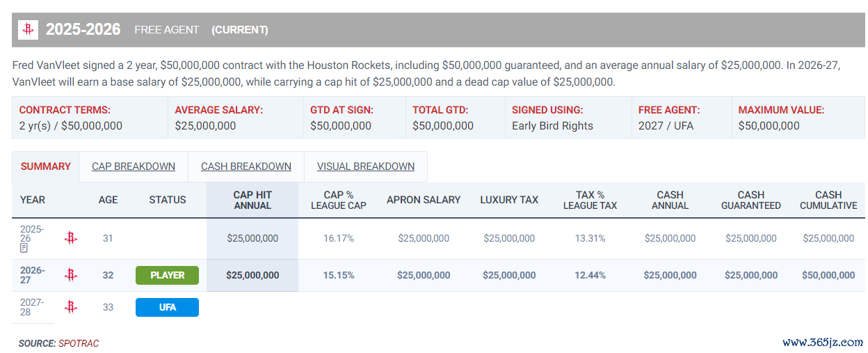The height and width of the screenshot is (353, 868).
Task: Click the green PLAYER option badge
Action: pyautogui.click(x=167, y=275)
